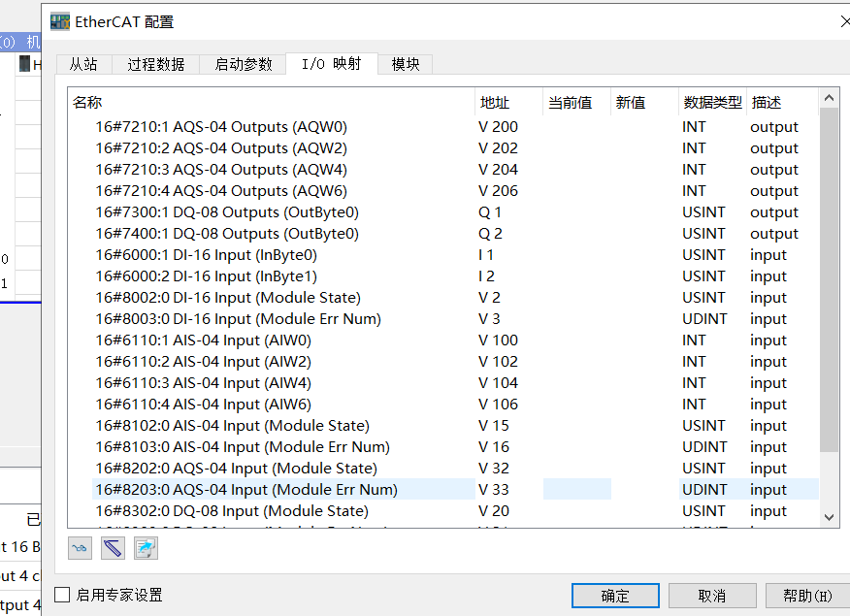The height and width of the screenshot is (616, 850).
Task: Open the 过程数据 tab
Action: (155, 64)
